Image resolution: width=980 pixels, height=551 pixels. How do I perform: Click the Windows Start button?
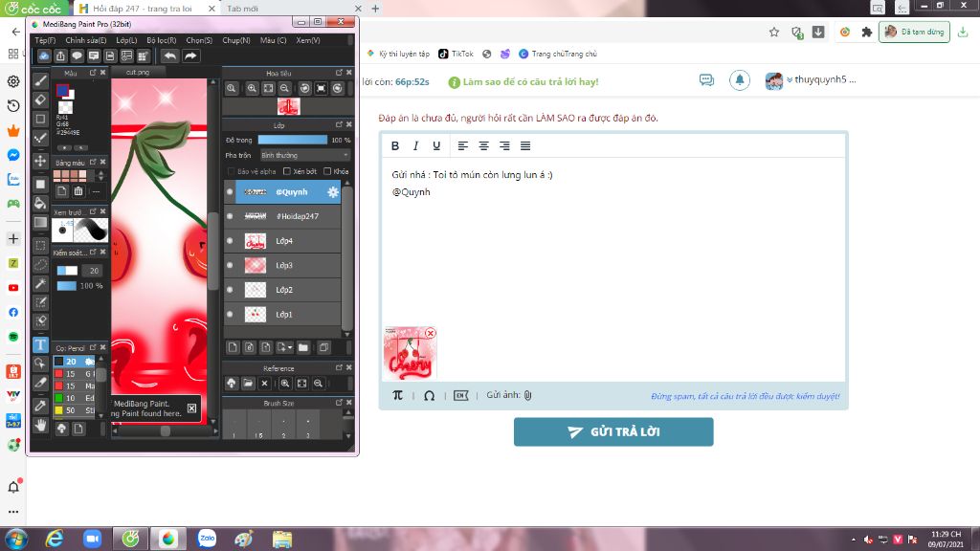point(15,538)
